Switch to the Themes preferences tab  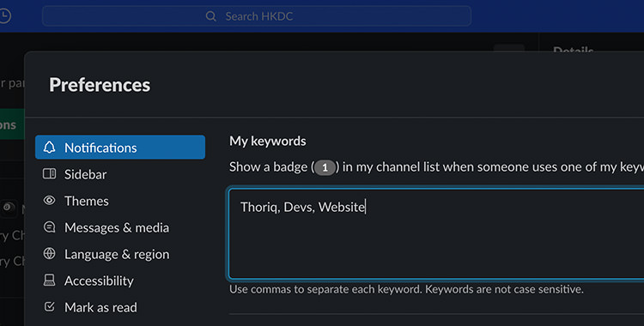[120, 201]
